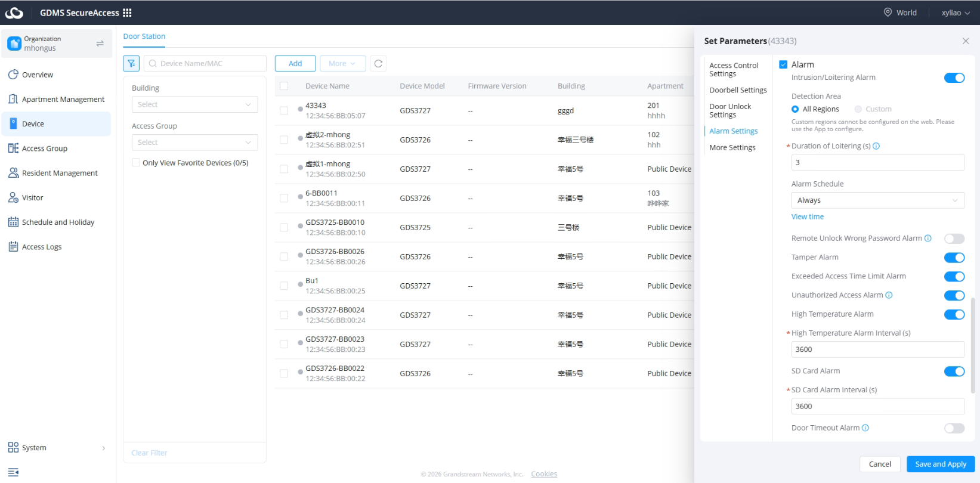Check the row checkbox for GDS3725-BB0010
Image resolution: width=980 pixels, height=483 pixels.
pyautogui.click(x=284, y=227)
